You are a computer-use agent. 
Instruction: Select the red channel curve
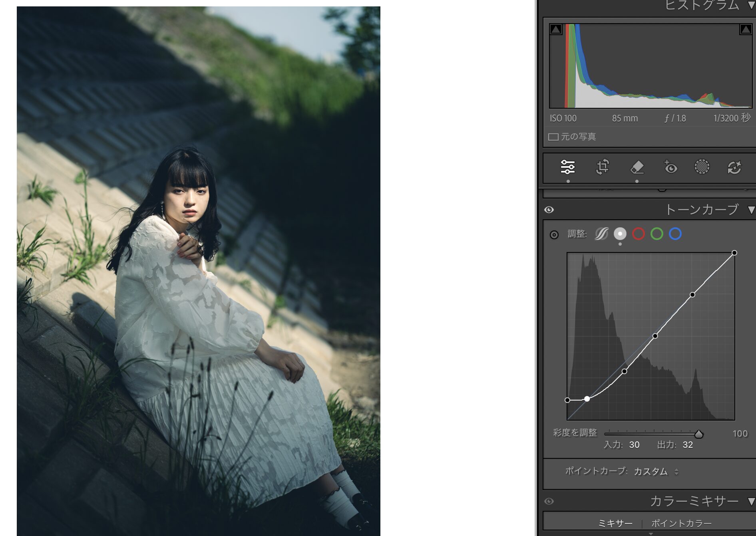click(x=639, y=234)
